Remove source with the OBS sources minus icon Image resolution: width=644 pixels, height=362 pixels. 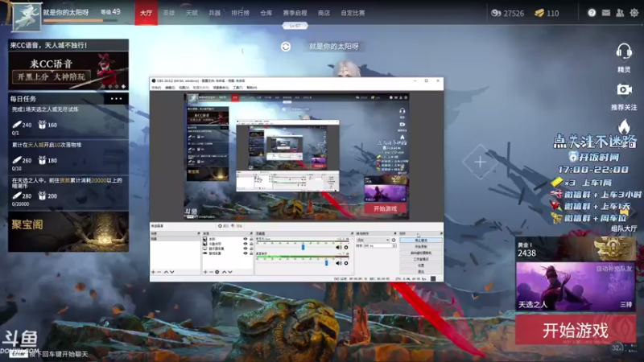(x=211, y=272)
